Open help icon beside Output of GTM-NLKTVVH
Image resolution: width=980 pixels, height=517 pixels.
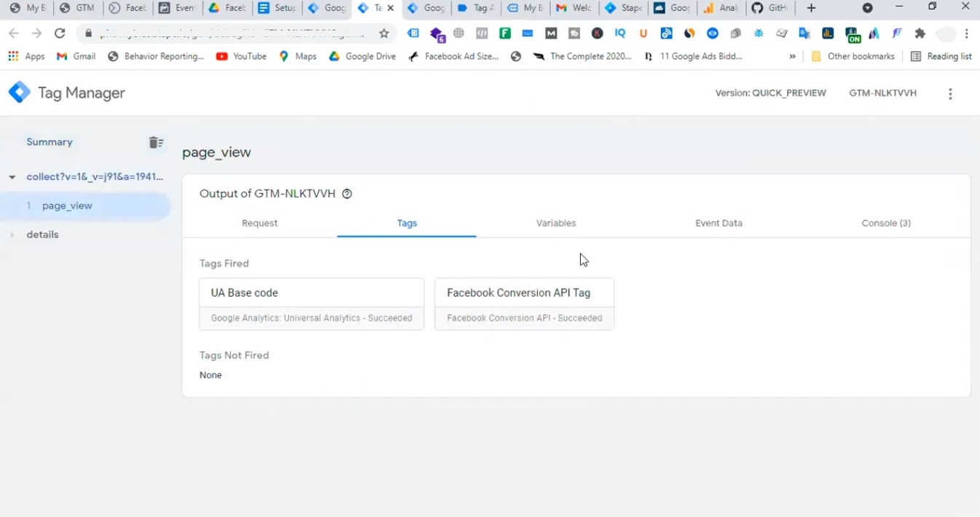(x=347, y=194)
